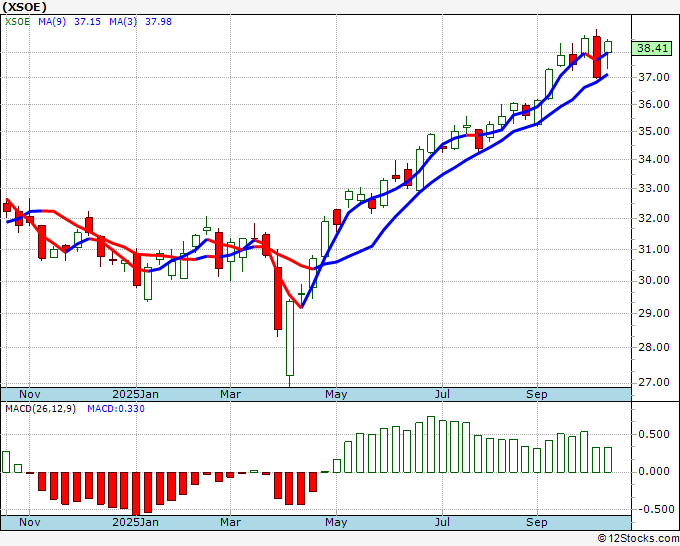Select the 27.00 price axis label
Image resolution: width=680 pixels, height=546 pixels.
click(x=654, y=382)
